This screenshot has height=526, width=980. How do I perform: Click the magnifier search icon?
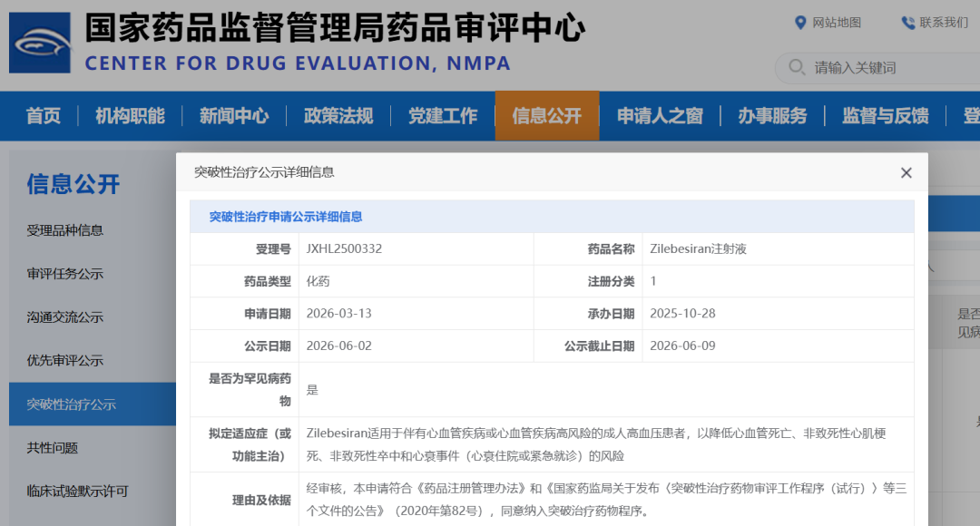pyautogui.click(x=797, y=67)
